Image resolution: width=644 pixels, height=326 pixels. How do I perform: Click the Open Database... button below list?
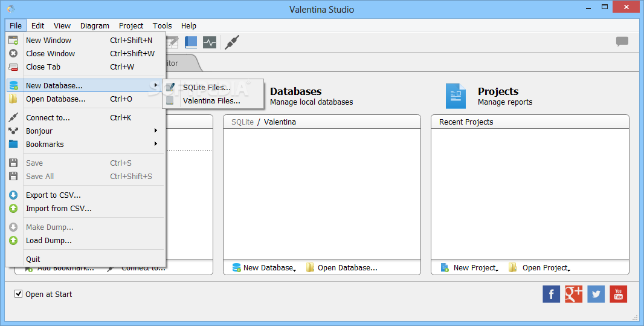pyautogui.click(x=342, y=267)
